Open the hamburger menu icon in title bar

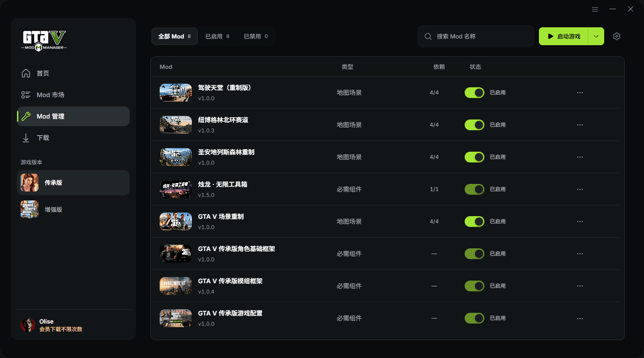(x=595, y=9)
